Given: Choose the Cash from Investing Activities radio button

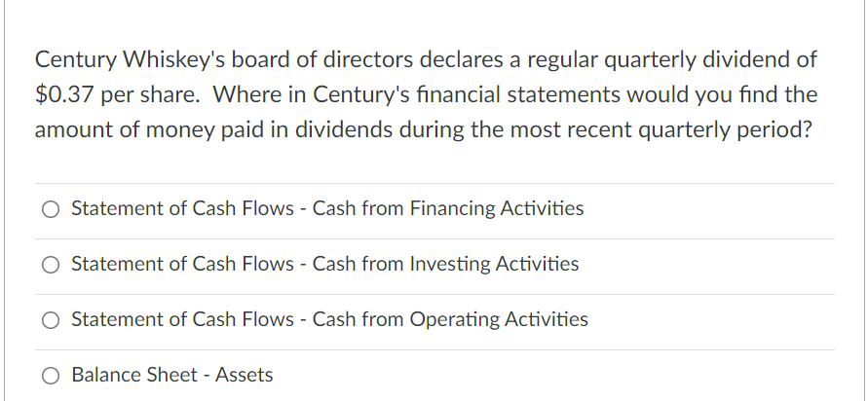Looking at the screenshot, I should [x=51, y=265].
